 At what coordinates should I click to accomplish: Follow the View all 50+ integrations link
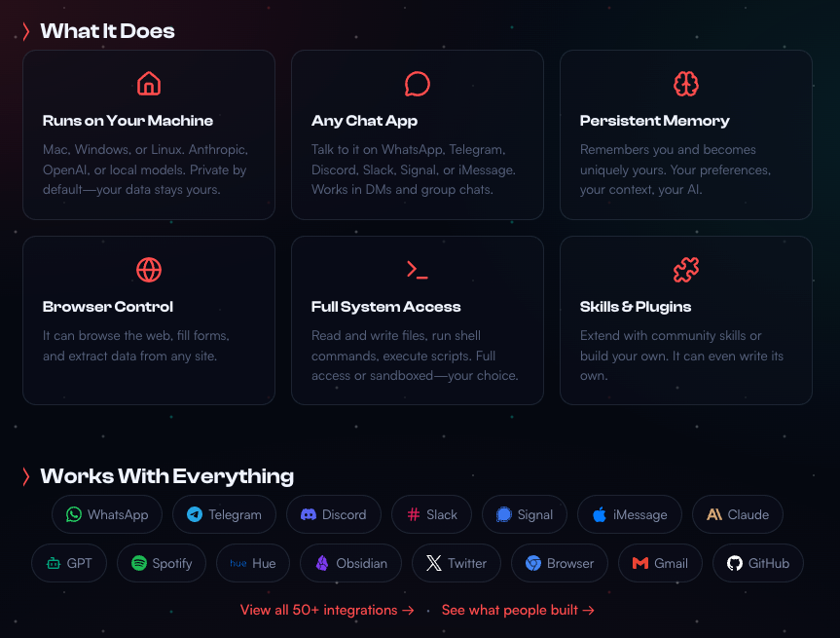[x=327, y=610]
